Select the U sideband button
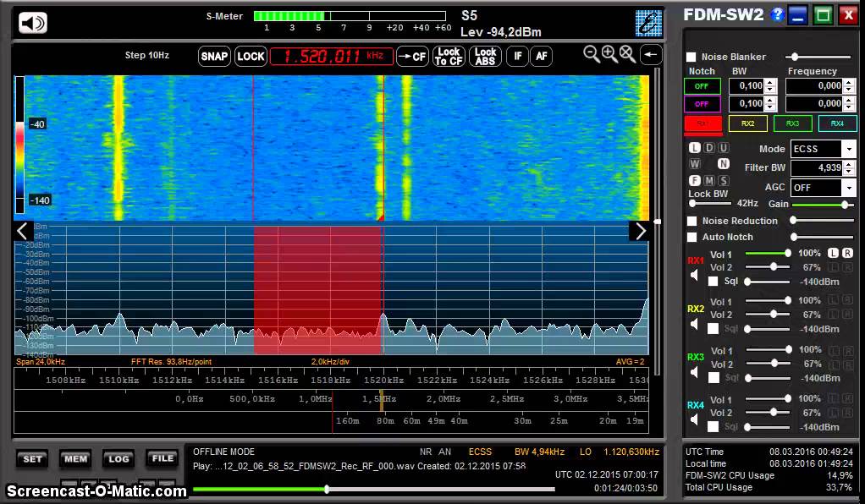865x504 pixels. 723,148
